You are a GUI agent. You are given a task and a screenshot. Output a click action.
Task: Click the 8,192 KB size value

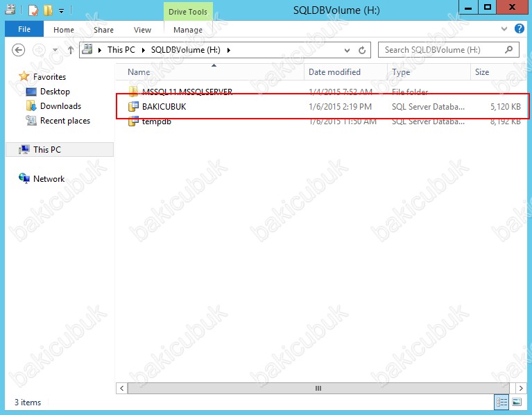(505, 121)
